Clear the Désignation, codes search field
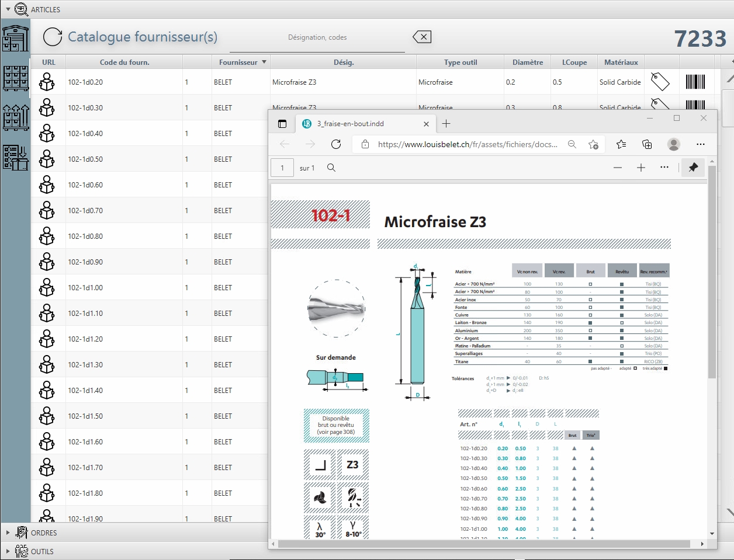The width and height of the screenshot is (734, 560). pos(422,37)
